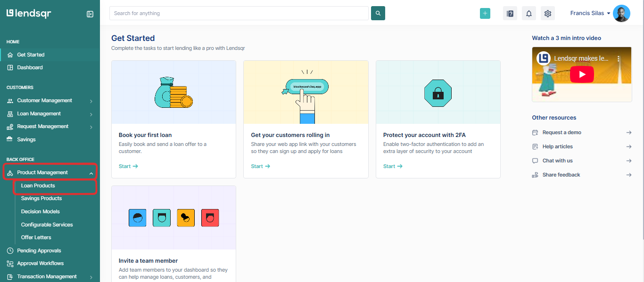Collapse the sidebar with the panel icon
This screenshot has width=644, height=282.
[90, 14]
